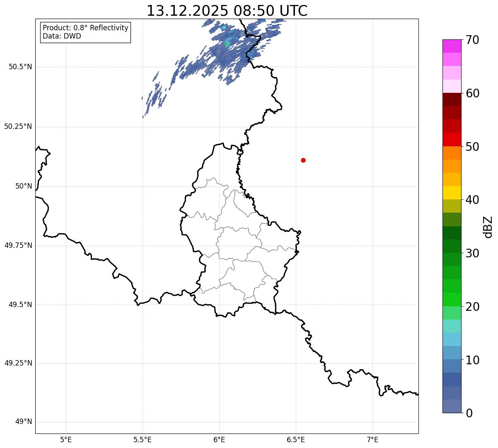The image size is (498, 448).
Task: Click the latitude label 50.5°N
Action: click(20, 67)
